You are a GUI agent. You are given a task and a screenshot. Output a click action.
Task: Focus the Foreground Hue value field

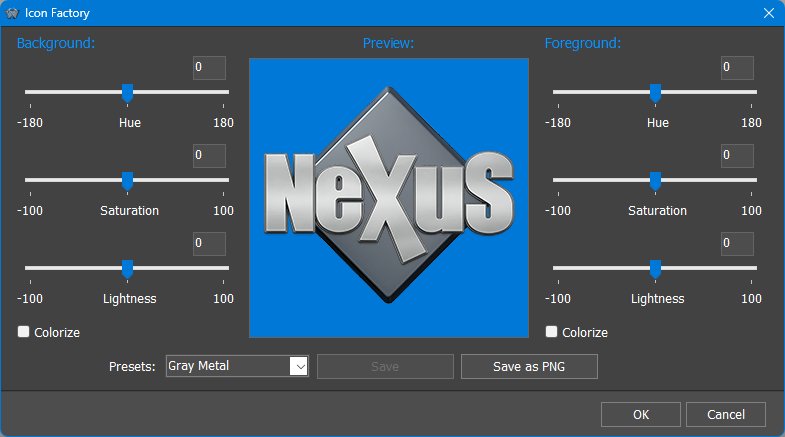coord(737,68)
